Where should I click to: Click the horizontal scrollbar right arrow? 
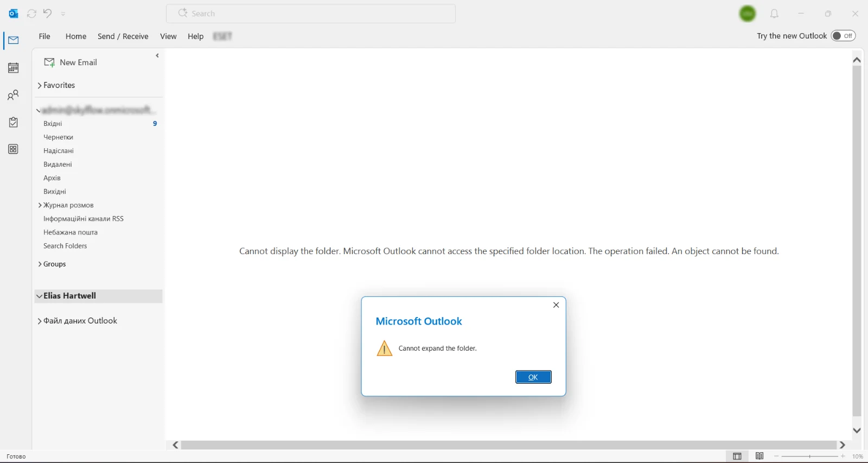click(x=843, y=445)
